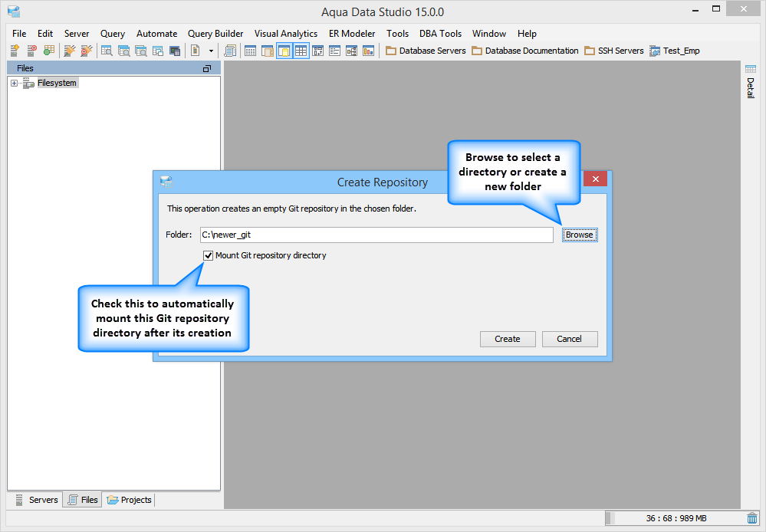766x532 pixels.
Task: Click the garbage collection trash icon
Action: 752,518
